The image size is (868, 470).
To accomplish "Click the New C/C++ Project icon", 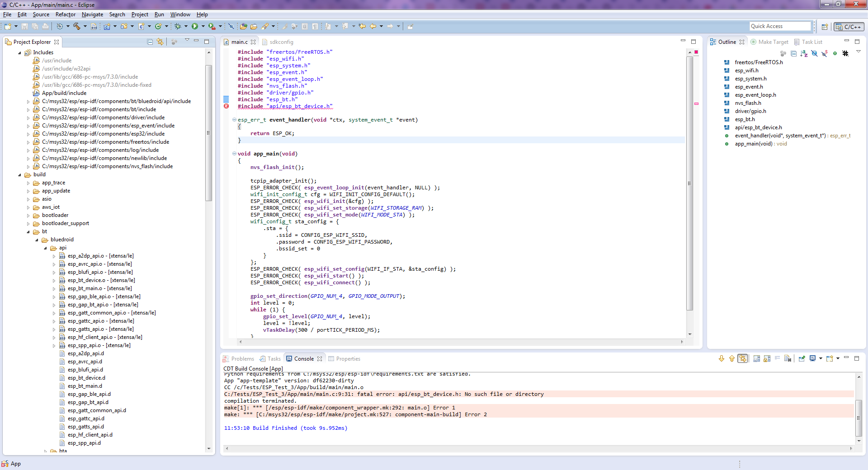I will click(107, 26).
